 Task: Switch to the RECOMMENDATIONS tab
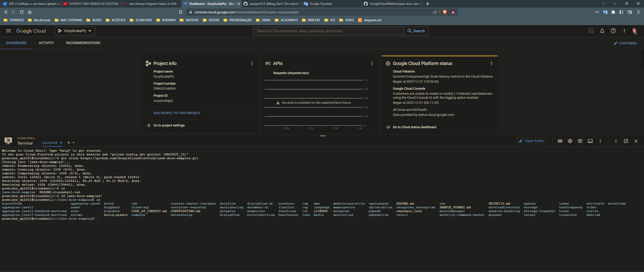click(x=83, y=43)
